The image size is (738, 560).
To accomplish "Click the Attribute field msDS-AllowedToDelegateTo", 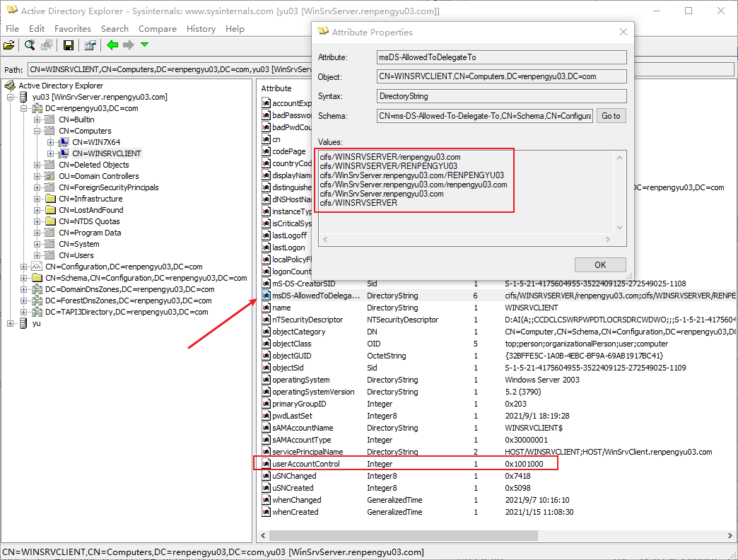I will (502, 57).
